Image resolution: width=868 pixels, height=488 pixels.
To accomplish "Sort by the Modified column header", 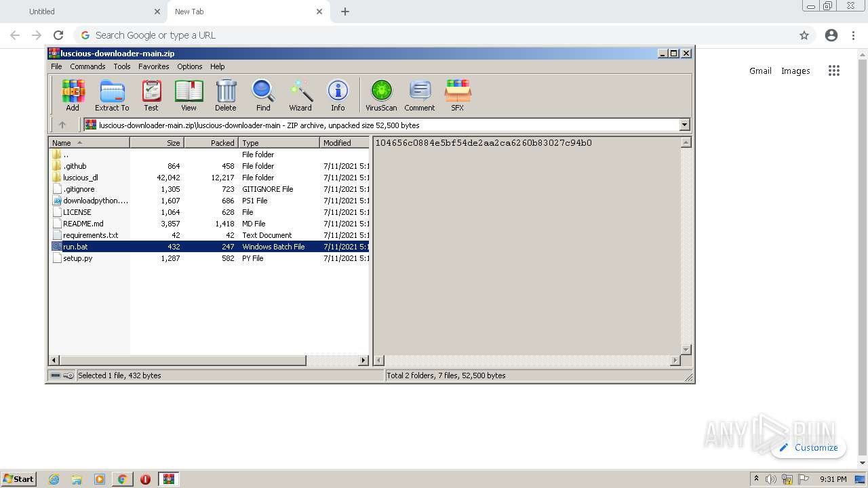I will point(344,143).
